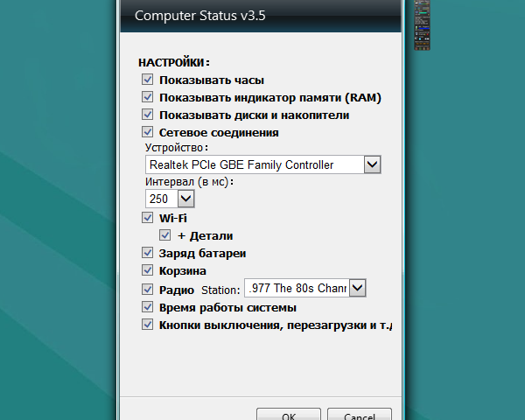Click the НАСТРОЙКИ heading
Screen dimensions: 525x420
coord(174,63)
